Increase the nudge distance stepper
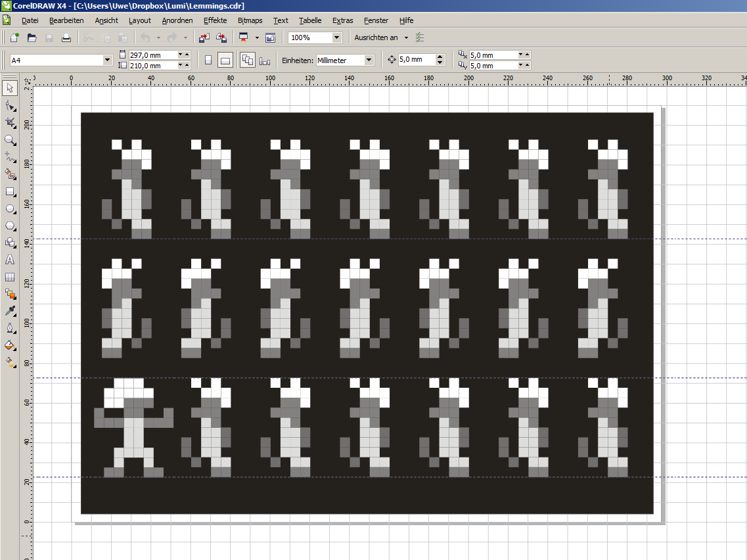The height and width of the screenshot is (560, 747). pyautogui.click(x=440, y=57)
